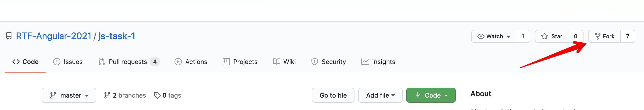The image size is (644, 110).
Task: Click the Issues circle icon
Action: tap(57, 62)
